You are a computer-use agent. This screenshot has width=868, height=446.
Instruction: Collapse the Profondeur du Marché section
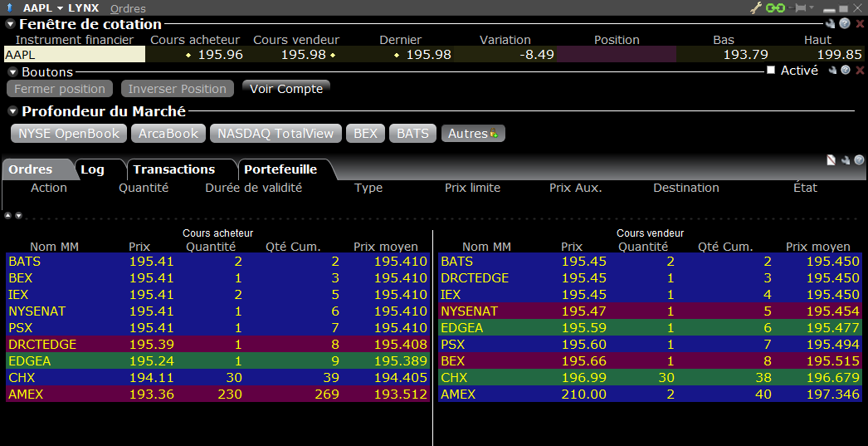click(x=12, y=110)
